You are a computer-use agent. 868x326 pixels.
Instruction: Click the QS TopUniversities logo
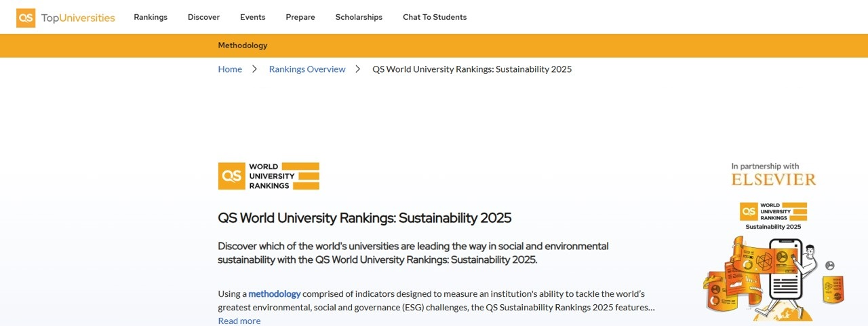tap(66, 18)
